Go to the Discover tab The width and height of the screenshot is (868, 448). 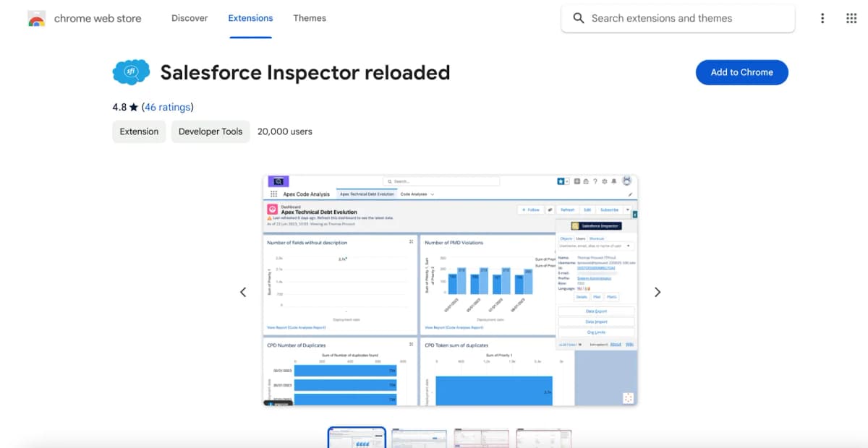click(x=190, y=18)
